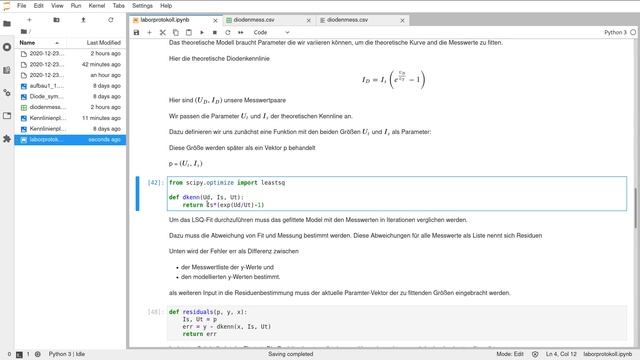The height and width of the screenshot is (360, 640).
Task: Close the first diodenmess.csv tab
Action: [x=308, y=20]
